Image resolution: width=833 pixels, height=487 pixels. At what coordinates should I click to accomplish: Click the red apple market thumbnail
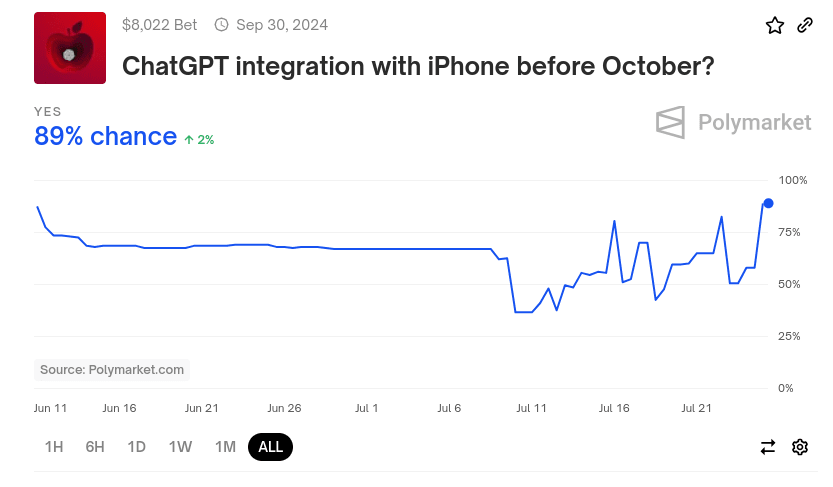70,48
